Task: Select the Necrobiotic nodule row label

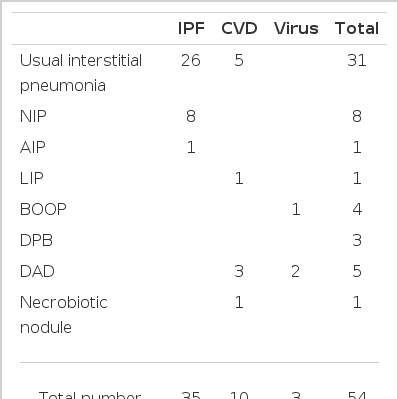Action: tap(64, 315)
